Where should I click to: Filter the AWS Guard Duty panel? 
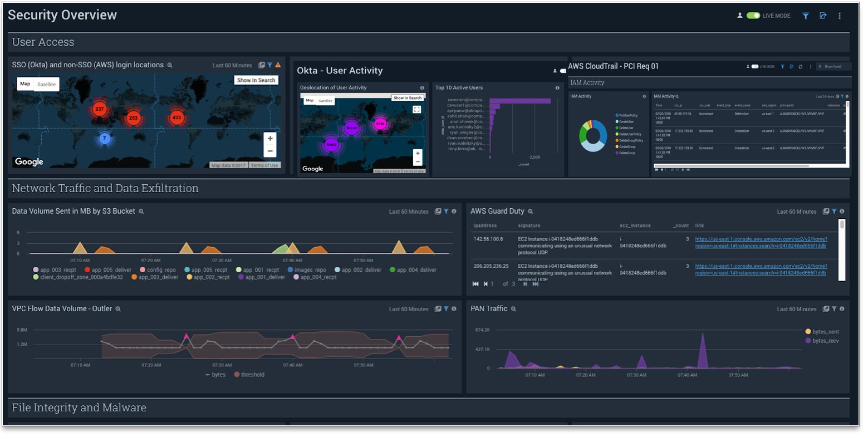[834, 212]
